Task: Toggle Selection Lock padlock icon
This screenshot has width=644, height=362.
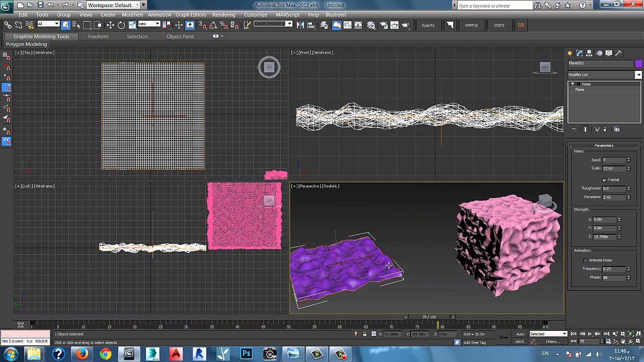Action: [365, 334]
